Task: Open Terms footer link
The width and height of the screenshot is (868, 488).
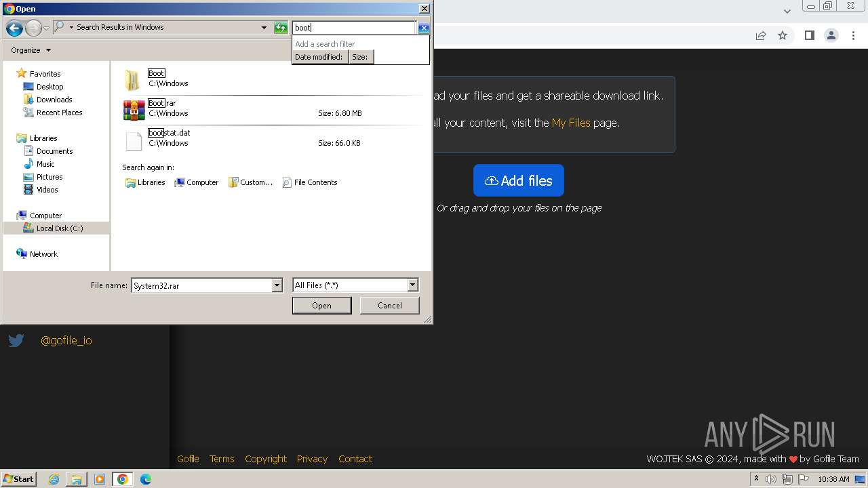Action: pyautogui.click(x=222, y=459)
